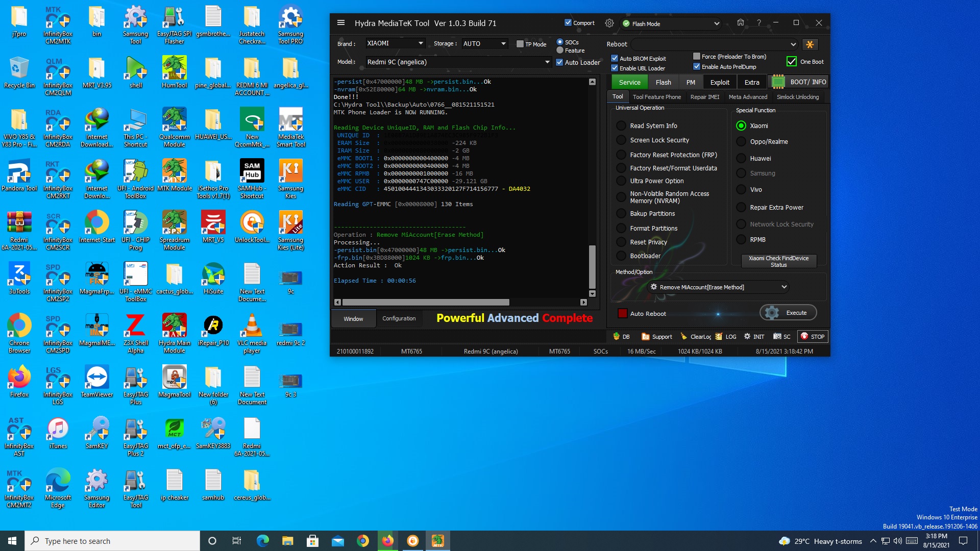Enable Auto Reboot checkbox

click(622, 313)
